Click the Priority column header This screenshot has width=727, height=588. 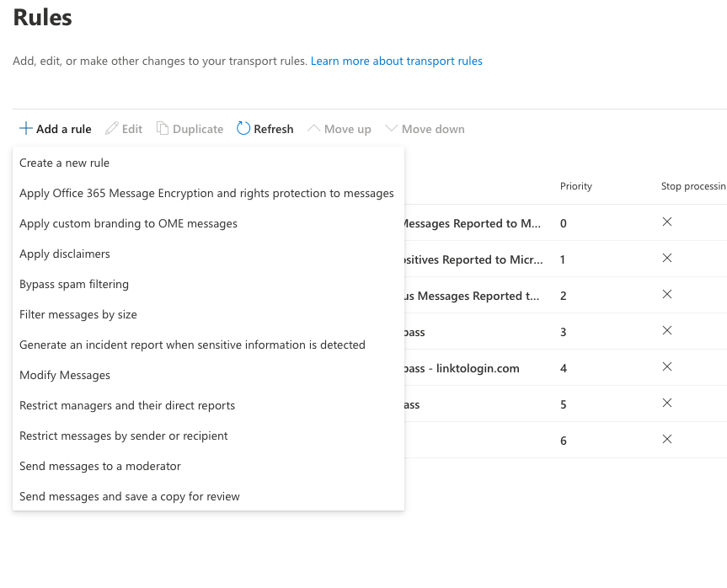click(576, 186)
